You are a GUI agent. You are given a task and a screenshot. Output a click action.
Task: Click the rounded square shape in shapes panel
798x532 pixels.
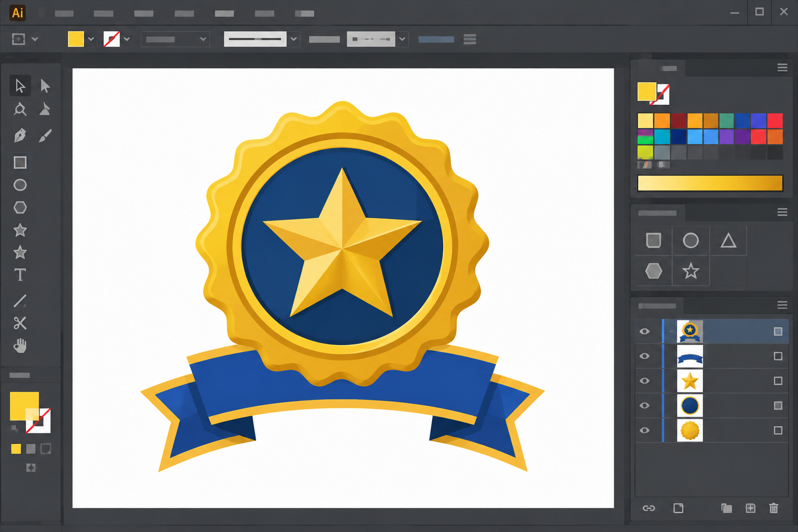point(654,240)
